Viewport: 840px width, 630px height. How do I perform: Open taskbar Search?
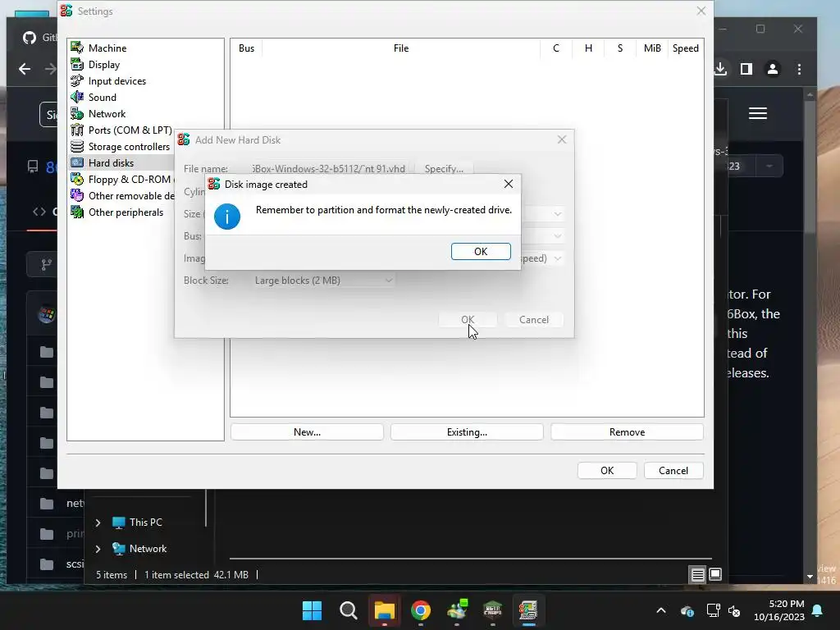pyautogui.click(x=348, y=610)
